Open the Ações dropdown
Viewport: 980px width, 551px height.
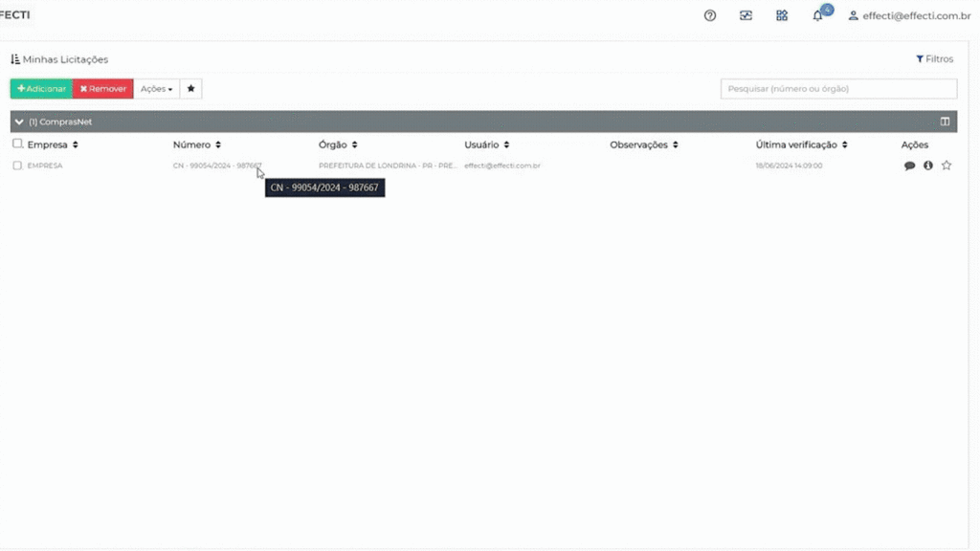tap(156, 89)
